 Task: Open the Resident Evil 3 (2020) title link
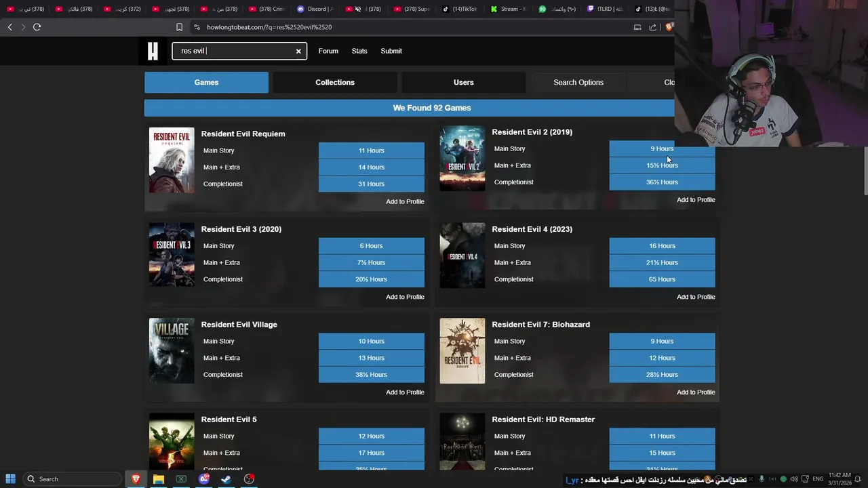pos(241,229)
